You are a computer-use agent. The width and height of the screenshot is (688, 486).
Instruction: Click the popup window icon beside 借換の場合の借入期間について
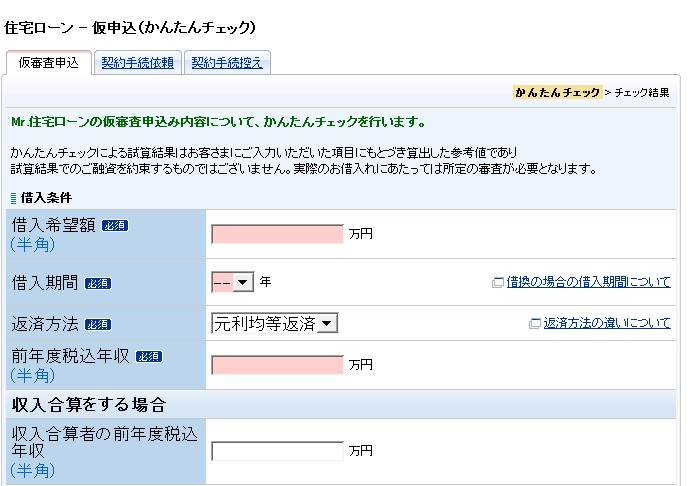(x=497, y=283)
